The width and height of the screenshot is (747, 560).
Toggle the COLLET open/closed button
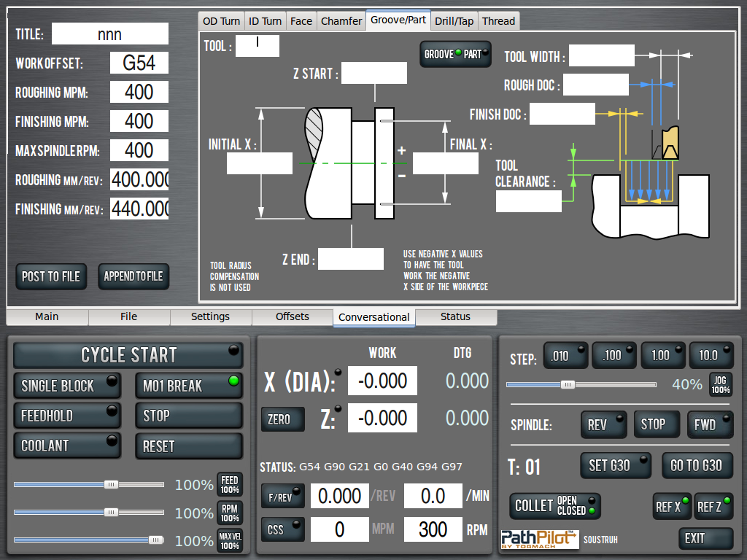click(x=554, y=505)
